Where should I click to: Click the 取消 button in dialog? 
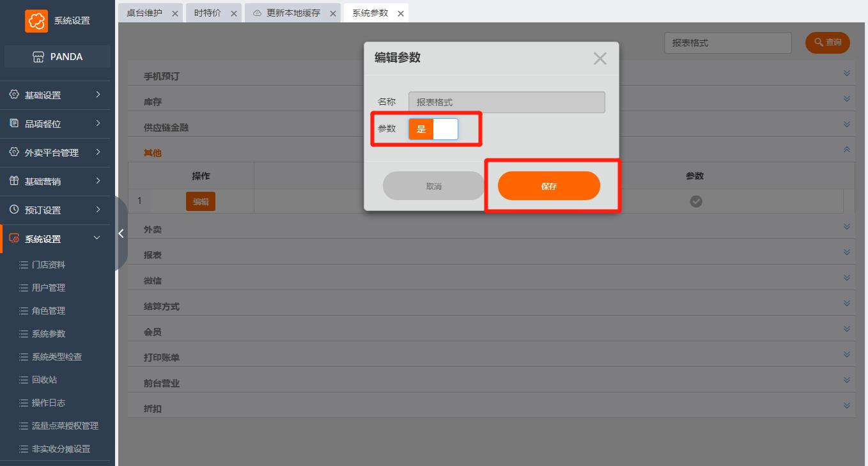click(434, 186)
